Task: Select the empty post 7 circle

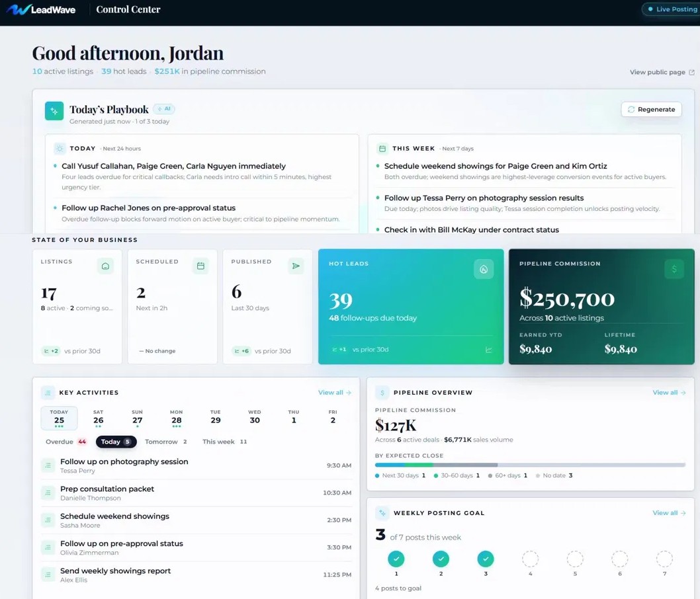Action: coord(664,559)
